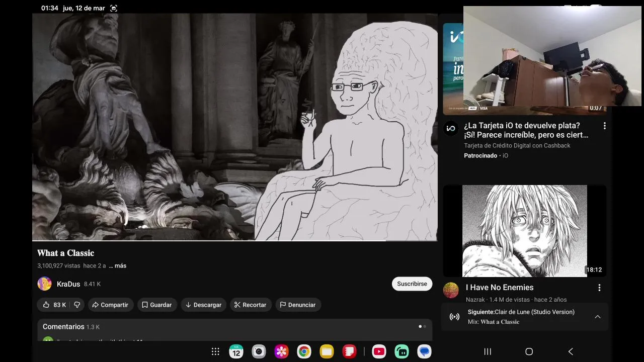Save video with Guardar button
644x362 pixels.
pyautogui.click(x=156, y=305)
